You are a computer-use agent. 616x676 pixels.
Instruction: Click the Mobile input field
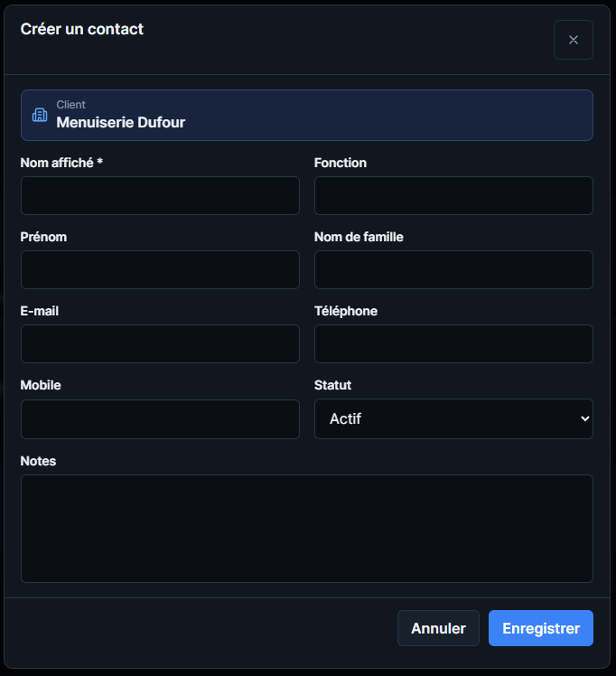[160, 419]
